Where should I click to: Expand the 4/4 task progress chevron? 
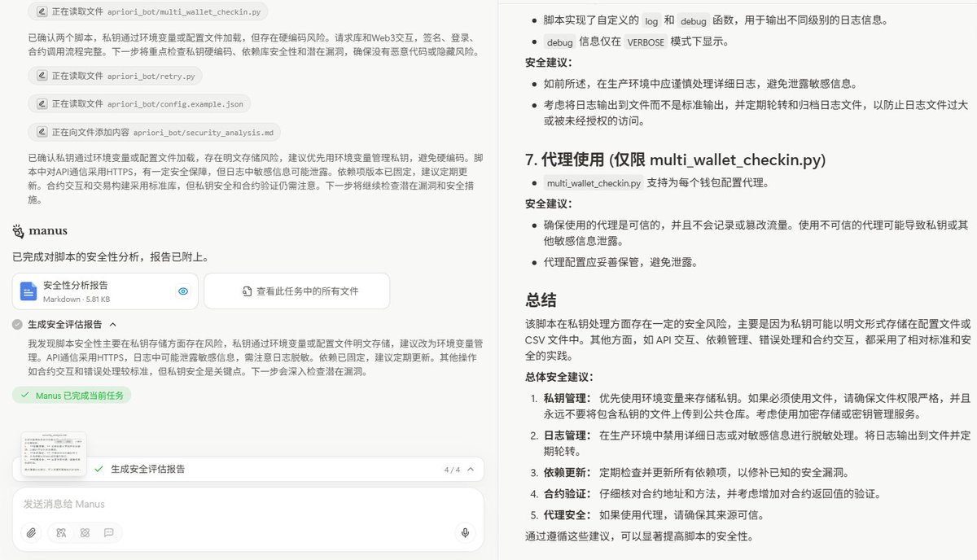(472, 470)
